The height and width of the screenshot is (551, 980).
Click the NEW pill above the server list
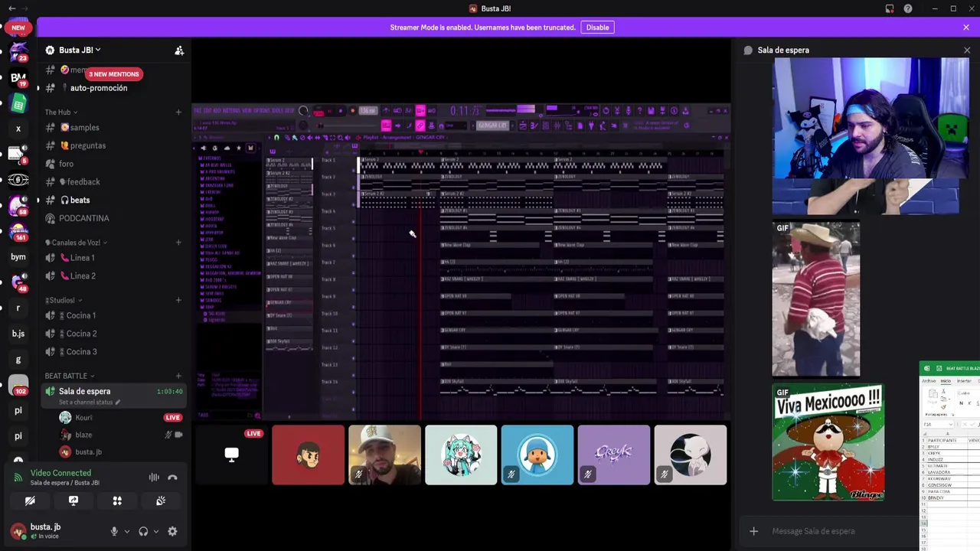pos(18,28)
